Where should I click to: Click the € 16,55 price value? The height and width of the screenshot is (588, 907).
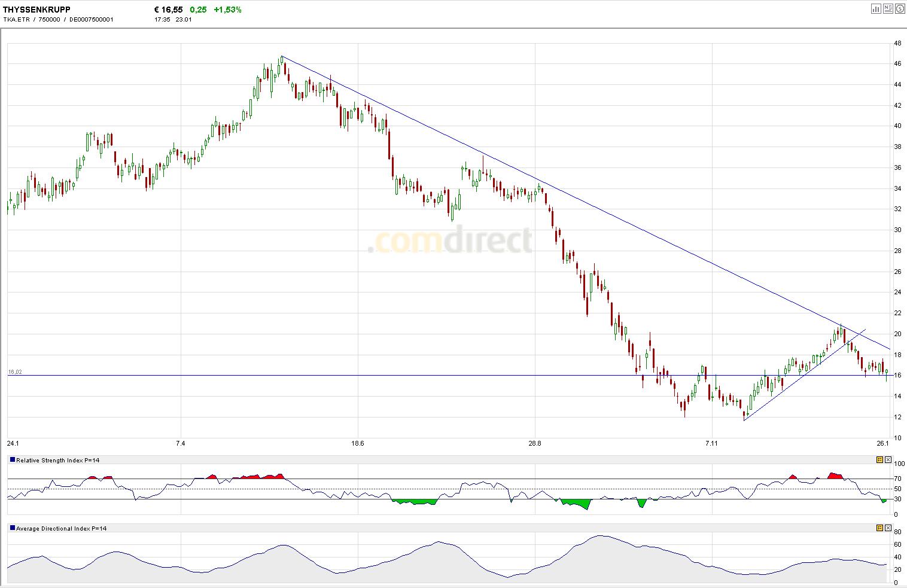(x=168, y=10)
